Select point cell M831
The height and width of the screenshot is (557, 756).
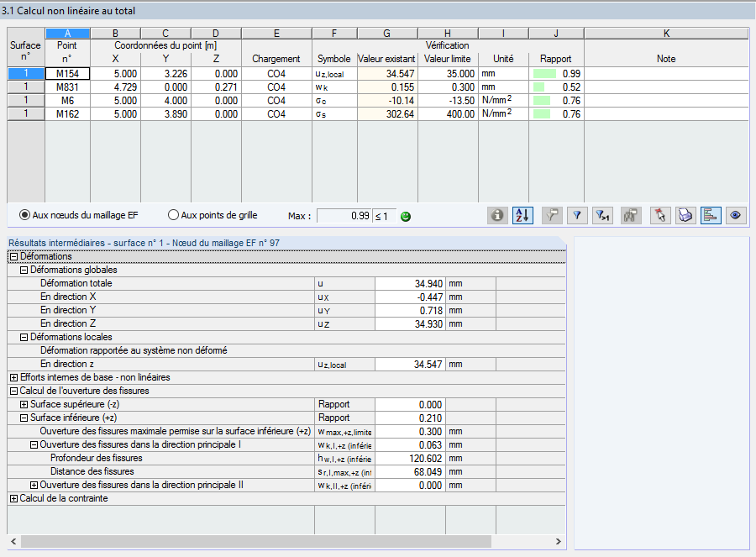click(67, 87)
